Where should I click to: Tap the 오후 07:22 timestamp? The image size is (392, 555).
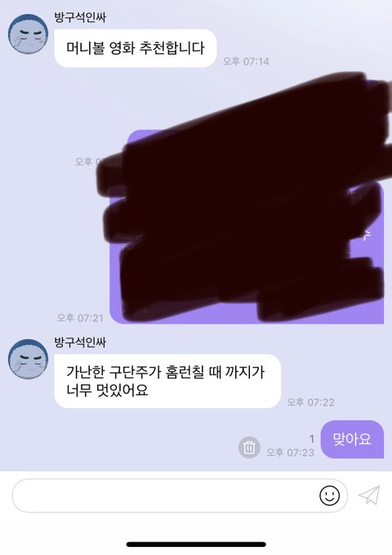tap(310, 402)
